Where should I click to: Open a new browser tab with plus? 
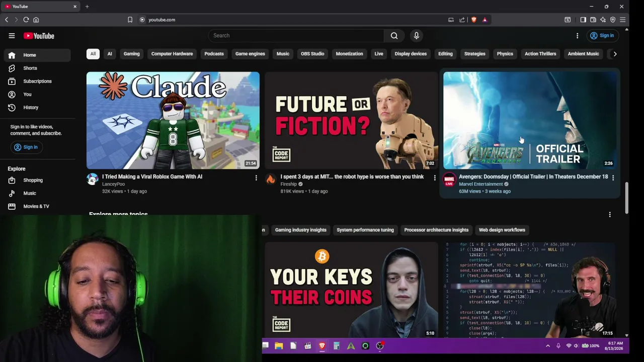tap(87, 7)
